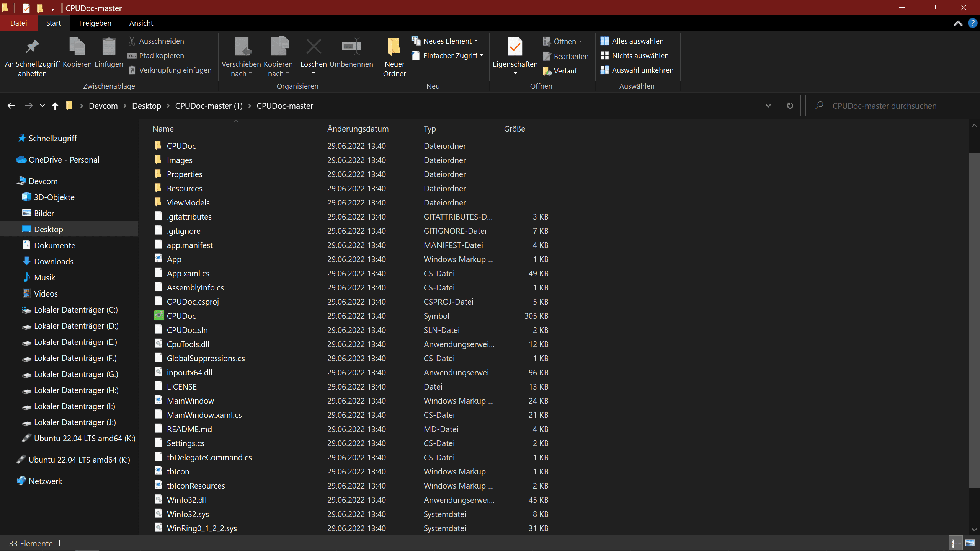Switch to large thumbnails view in status bar
The width and height of the screenshot is (980, 551).
(x=970, y=543)
